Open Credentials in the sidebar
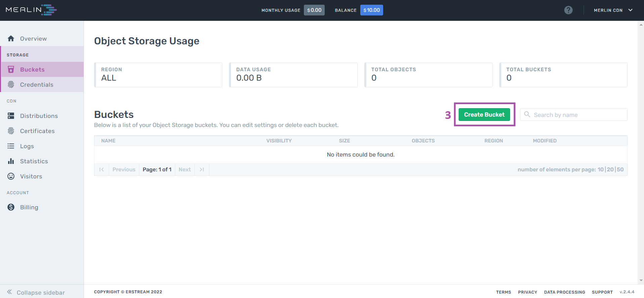Image resolution: width=644 pixels, height=298 pixels. point(42,85)
